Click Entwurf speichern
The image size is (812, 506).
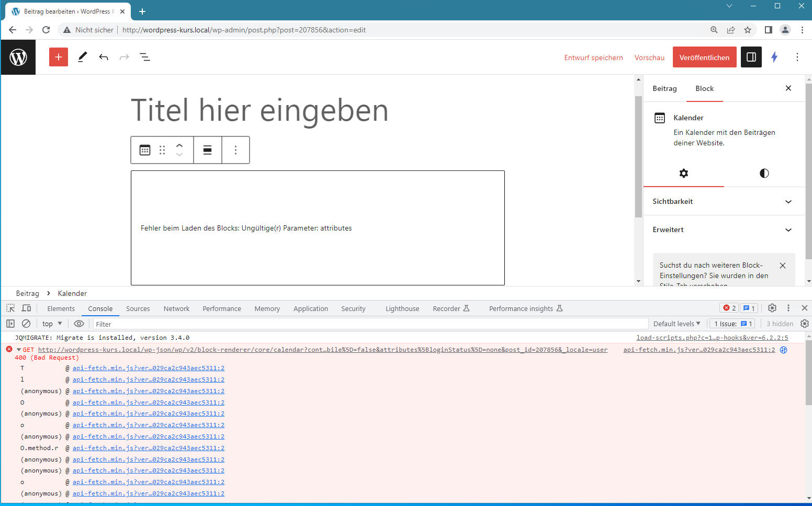pyautogui.click(x=593, y=57)
